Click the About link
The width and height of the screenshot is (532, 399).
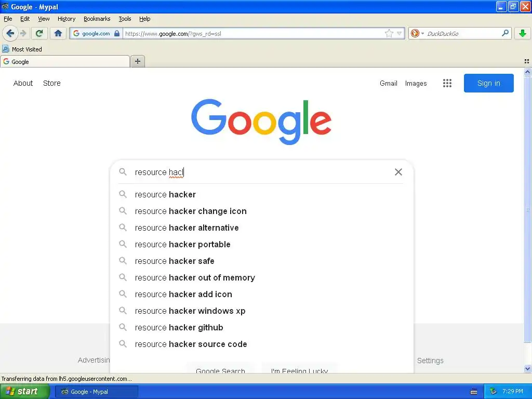pyautogui.click(x=23, y=83)
